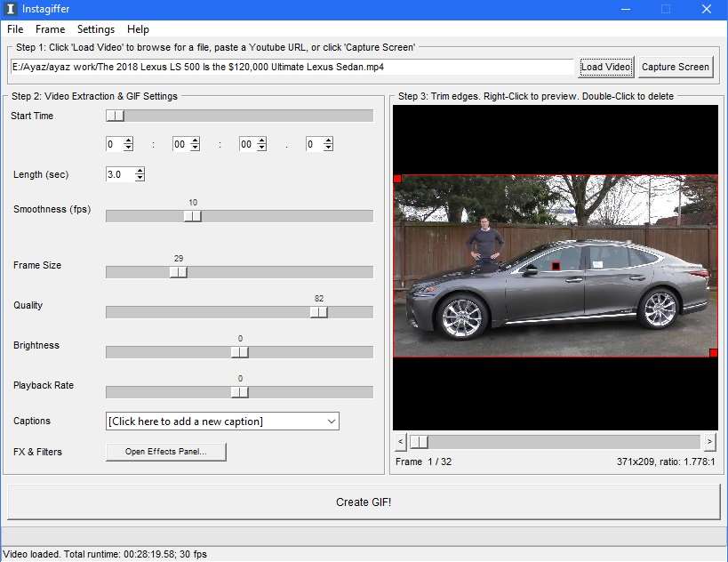
Task: Decrease the start time fraction value
Action: (x=328, y=148)
